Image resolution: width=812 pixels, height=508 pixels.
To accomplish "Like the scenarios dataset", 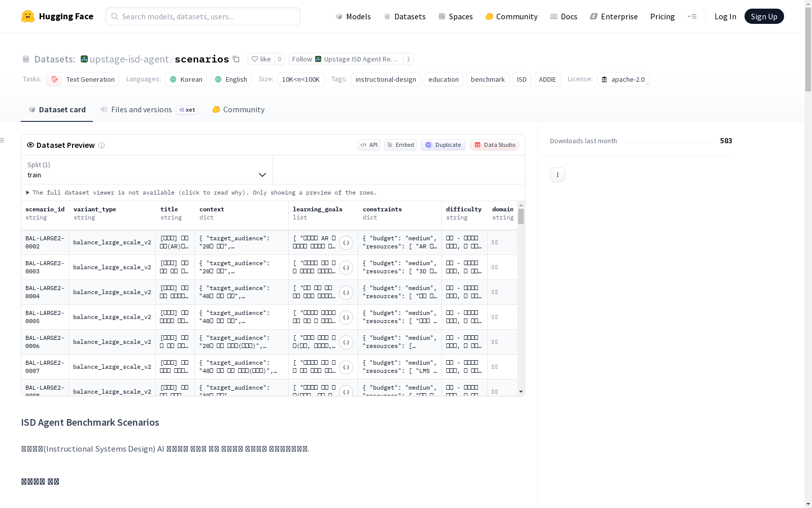I will pos(261,59).
